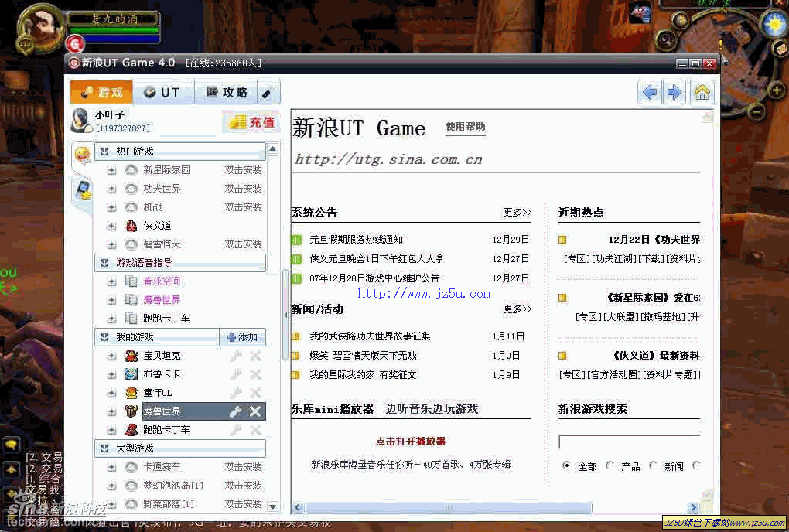Image resolution: width=789 pixels, height=532 pixels.
Task: Open settings wrench for 宝贝坦克
Action: click(x=235, y=356)
